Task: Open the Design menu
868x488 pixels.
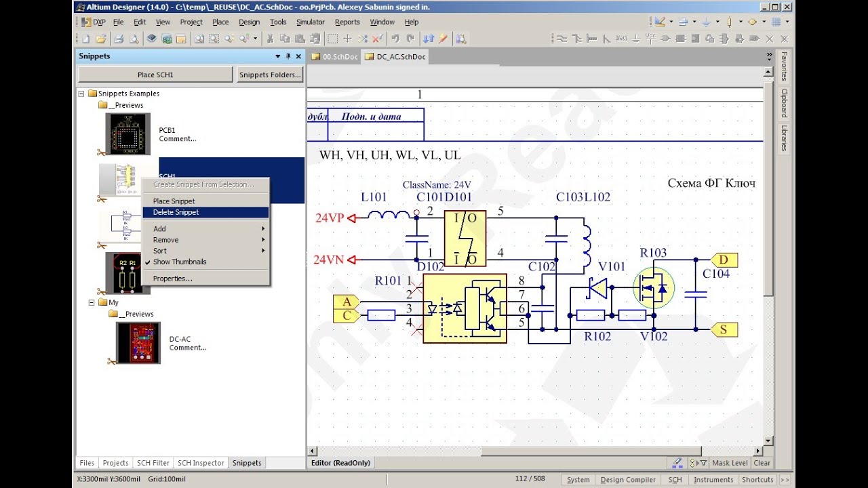Action: tap(249, 22)
